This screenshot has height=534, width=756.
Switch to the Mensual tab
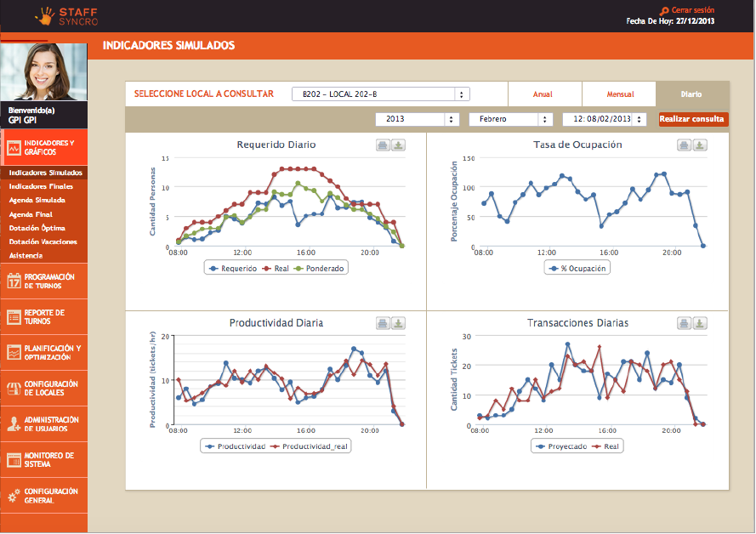(x=619, y=94)
